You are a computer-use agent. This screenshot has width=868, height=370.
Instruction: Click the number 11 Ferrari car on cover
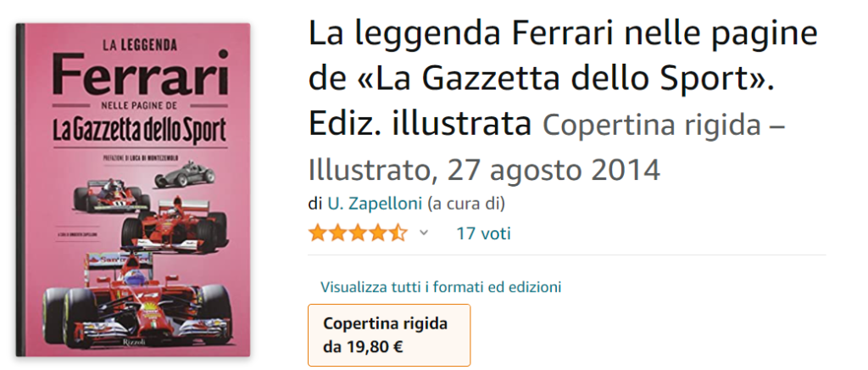pyautogui.click(x=112, y=196)
